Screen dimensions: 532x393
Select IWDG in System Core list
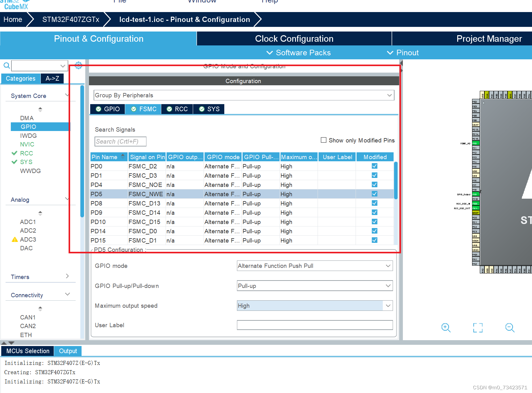point(28,136)
